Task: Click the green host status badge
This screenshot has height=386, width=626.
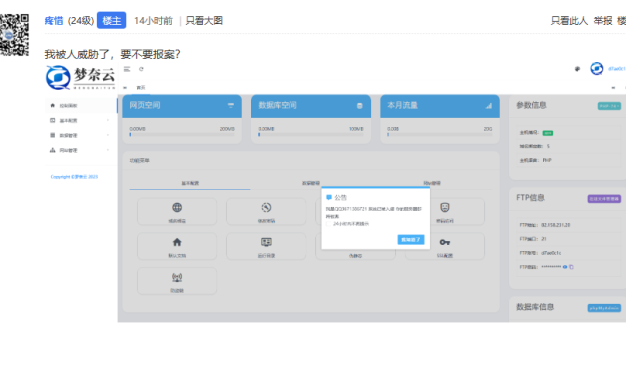Action: pyautogui.click(x=548, y=133)
